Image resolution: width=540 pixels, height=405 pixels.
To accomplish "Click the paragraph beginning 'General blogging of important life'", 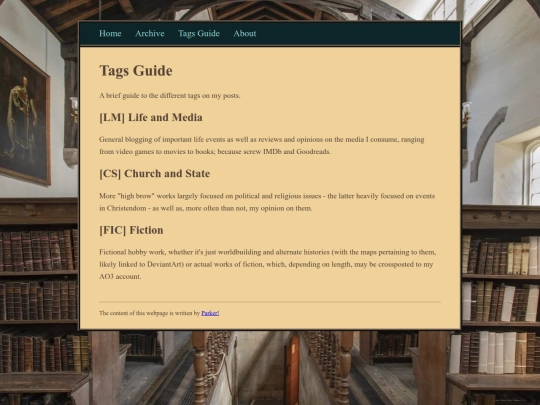I will click(x=262, y=145).
